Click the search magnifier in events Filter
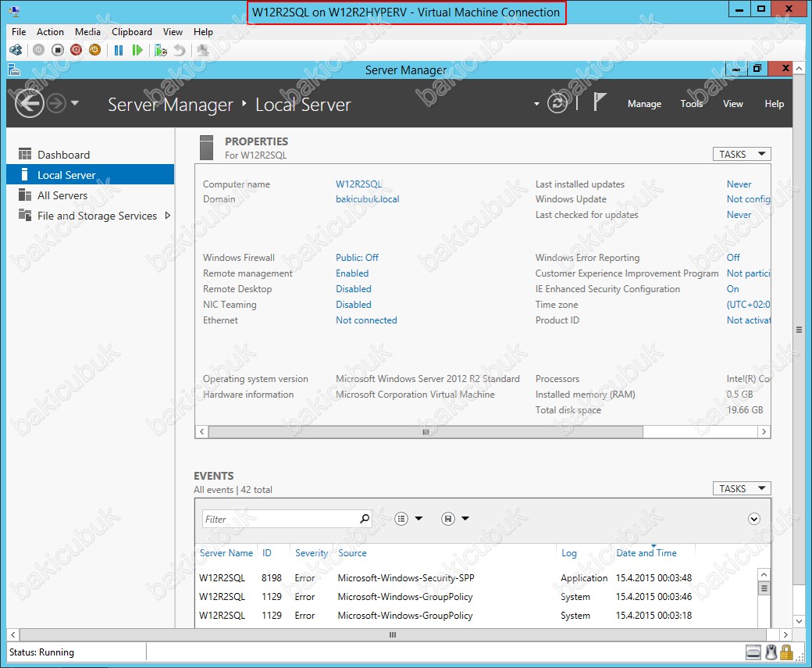 click(365, 519)
